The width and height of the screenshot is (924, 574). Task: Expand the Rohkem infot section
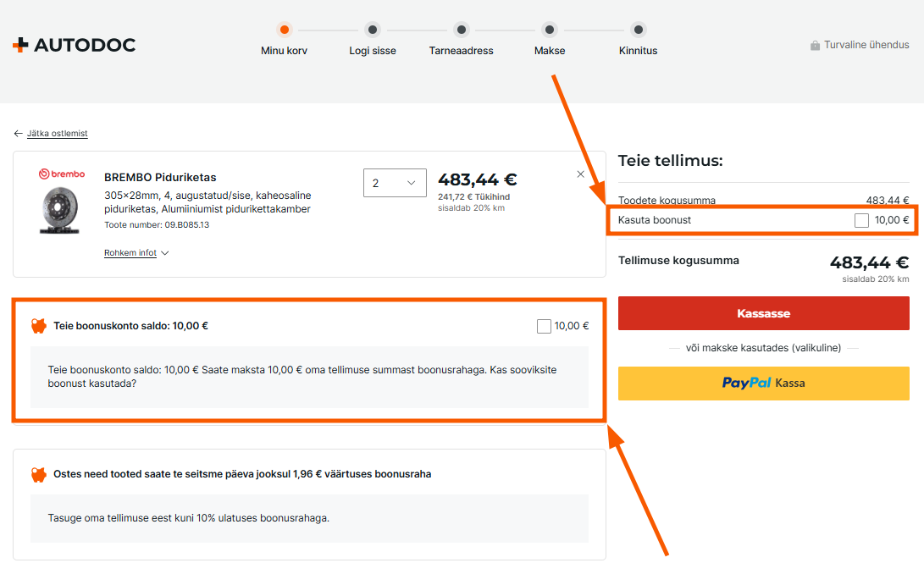click(136, 253)
